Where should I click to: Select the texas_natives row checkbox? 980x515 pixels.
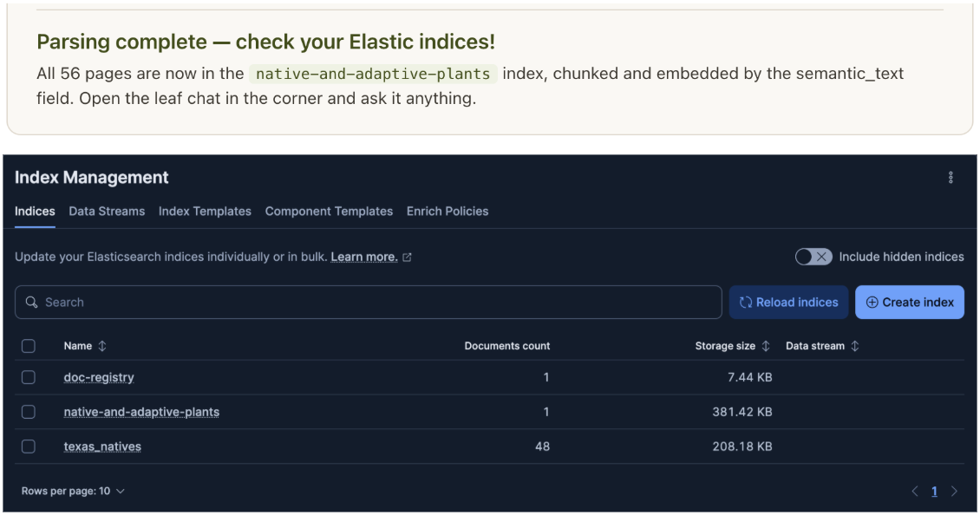click(28, 447)
